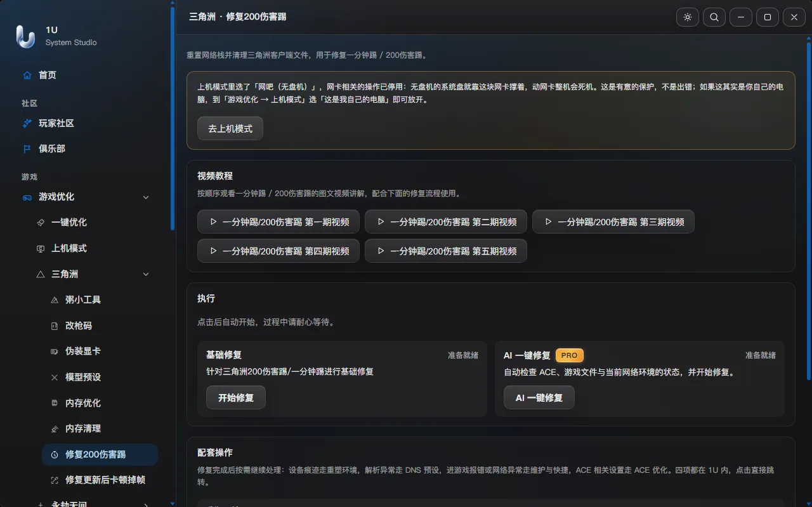The image size is (812, 507).
Task: Click the 去上机模式 button
Action: (x=230, y=128)
